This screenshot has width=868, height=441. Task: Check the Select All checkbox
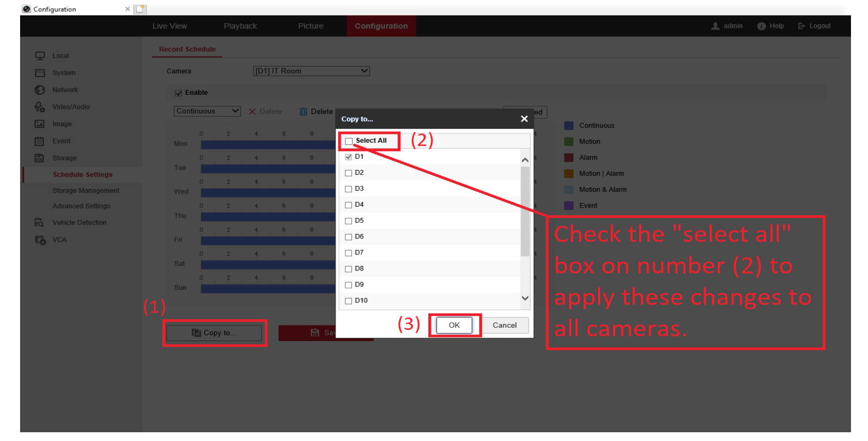point(349,141)
